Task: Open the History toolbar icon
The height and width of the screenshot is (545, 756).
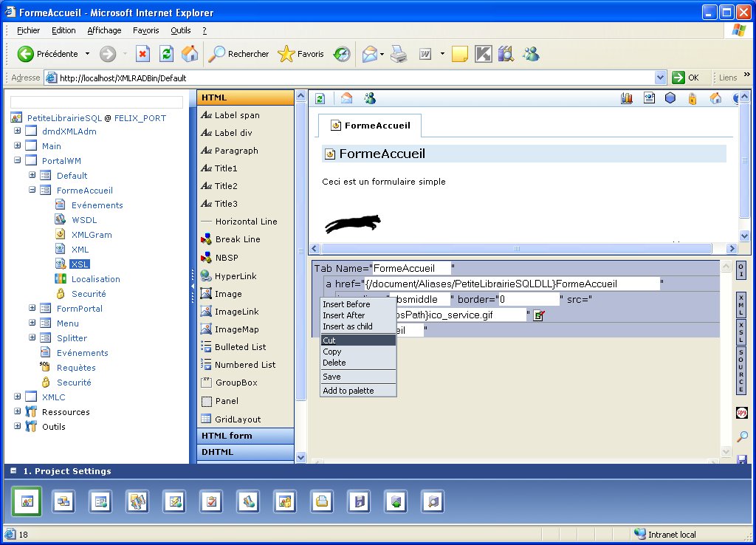Action: point(342,54)
